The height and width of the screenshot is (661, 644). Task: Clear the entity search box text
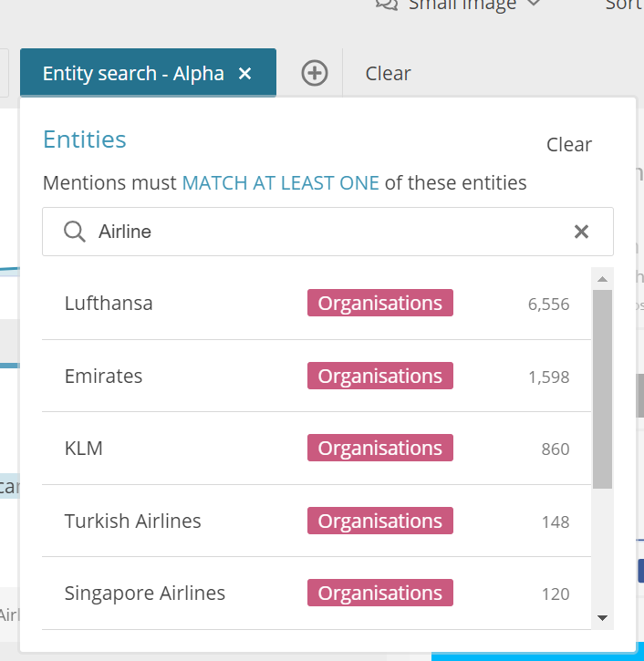(x=581, y=232)
